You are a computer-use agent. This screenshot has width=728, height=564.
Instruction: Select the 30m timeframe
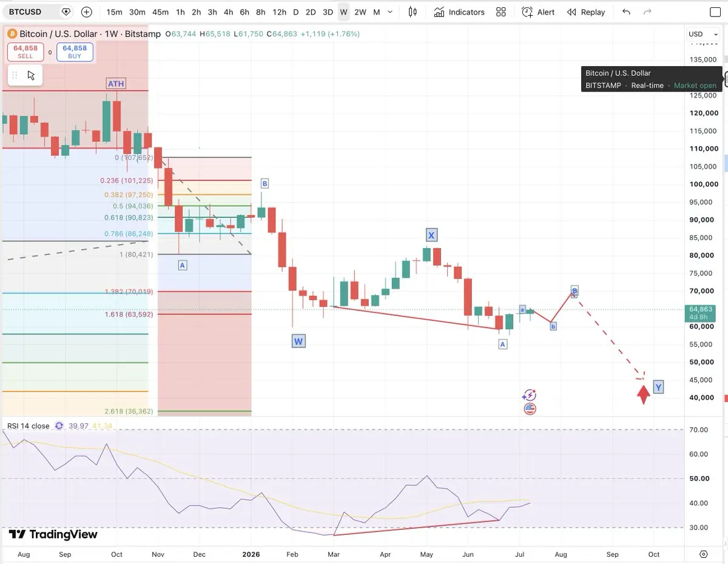coord(137,12)
